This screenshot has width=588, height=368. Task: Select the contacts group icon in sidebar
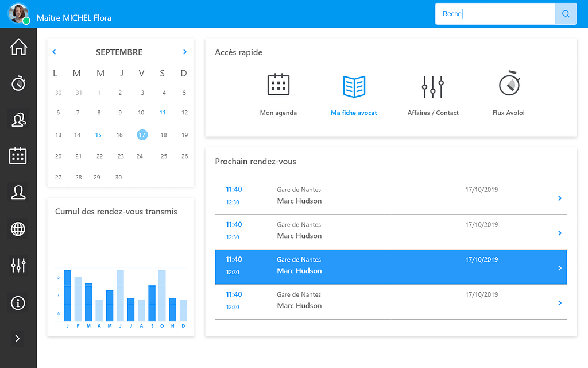18,120
